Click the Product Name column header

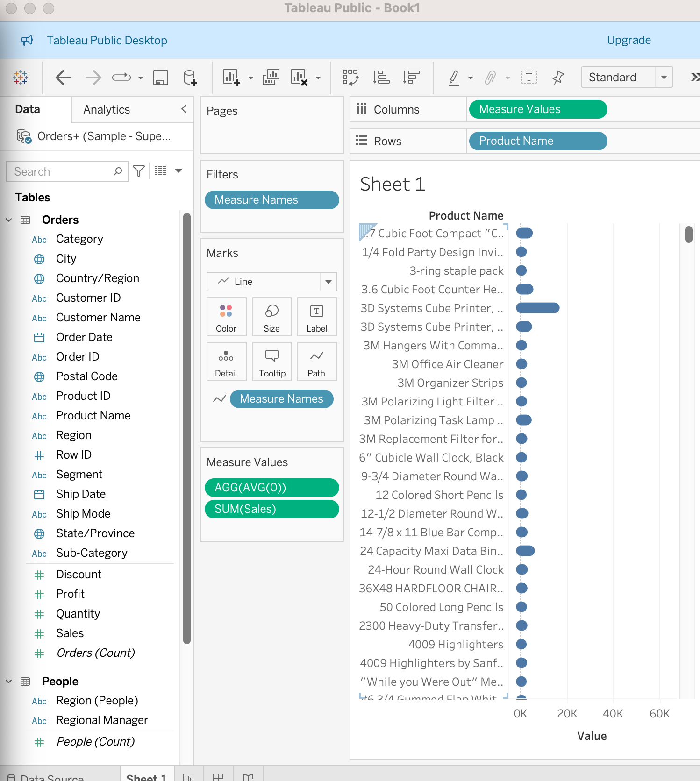[x=466, y=216]
